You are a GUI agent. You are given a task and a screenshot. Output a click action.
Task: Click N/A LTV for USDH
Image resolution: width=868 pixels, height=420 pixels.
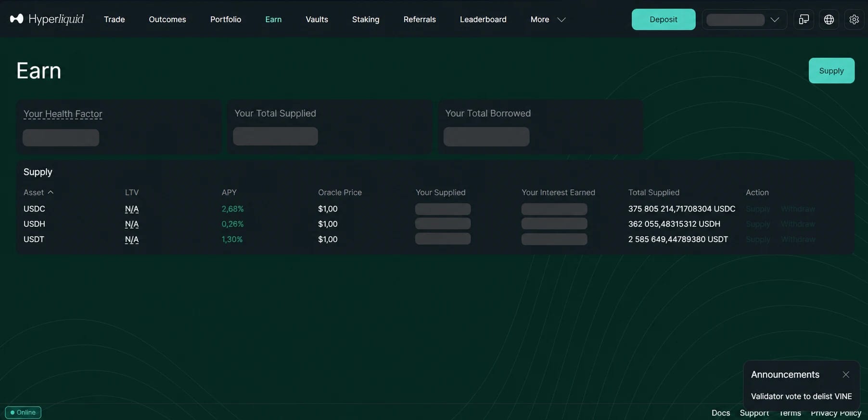pyautogui.click(x=132, y=224)
